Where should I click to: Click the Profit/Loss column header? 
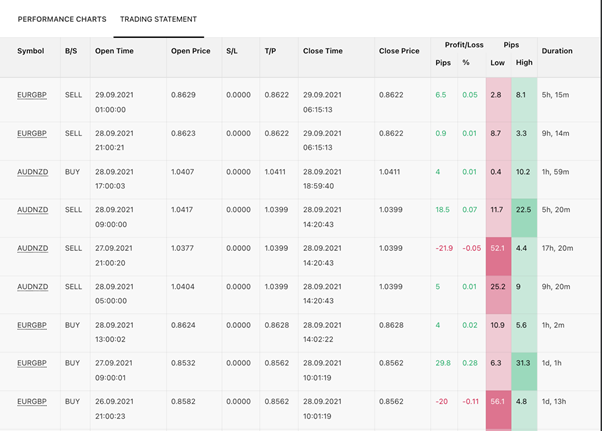pos(463,45)
